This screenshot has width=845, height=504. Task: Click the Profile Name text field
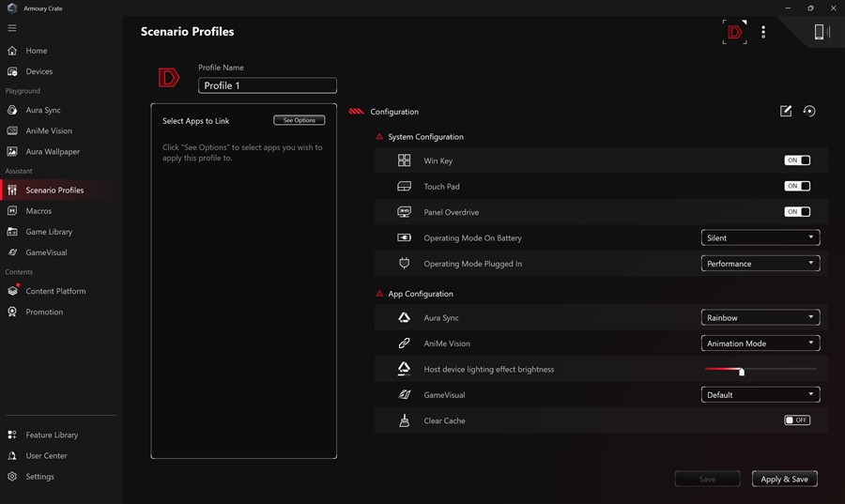(x=267, y=85)
